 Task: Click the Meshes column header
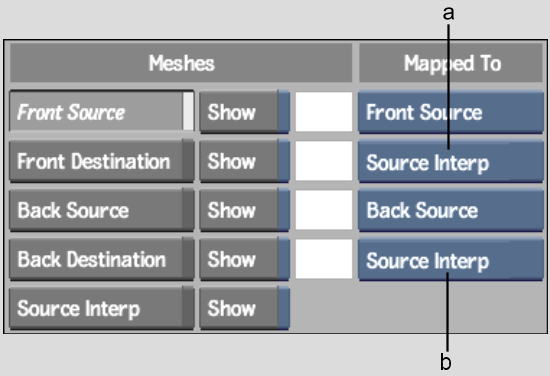tap(181, 63)
